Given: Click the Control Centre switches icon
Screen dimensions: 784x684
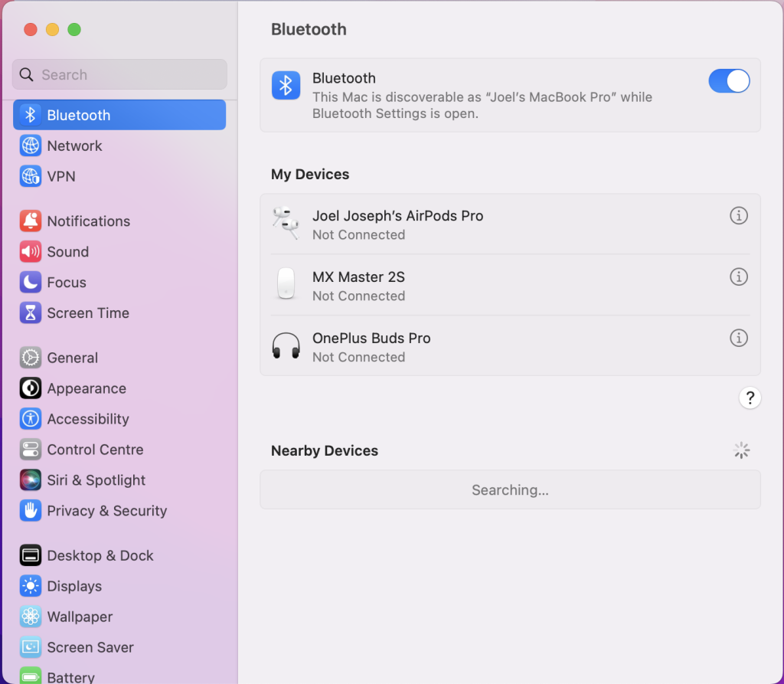Looking at the screenshot, I should tap(31, 450).
